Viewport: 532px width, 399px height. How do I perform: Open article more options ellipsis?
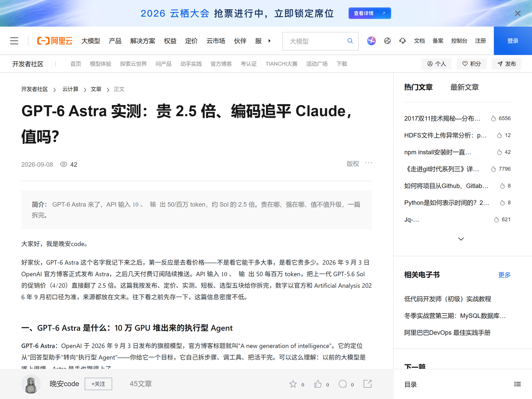[x=368, y=163]
